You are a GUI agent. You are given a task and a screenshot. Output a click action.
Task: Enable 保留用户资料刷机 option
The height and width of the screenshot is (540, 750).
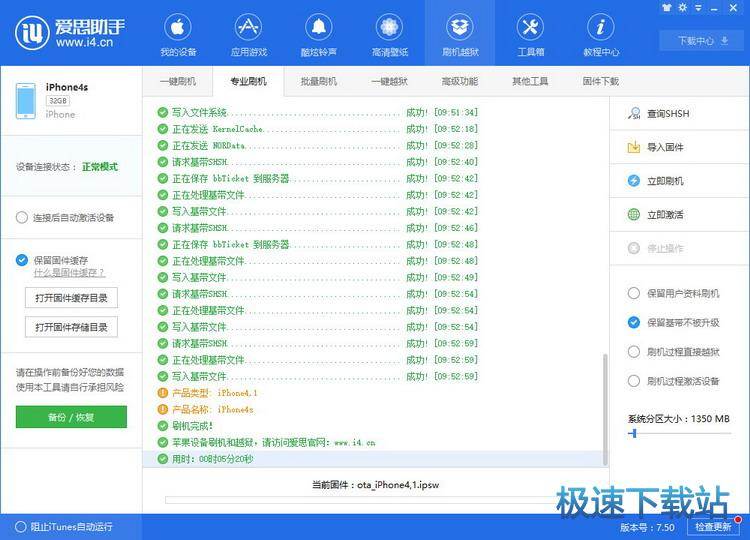(634, 293)
